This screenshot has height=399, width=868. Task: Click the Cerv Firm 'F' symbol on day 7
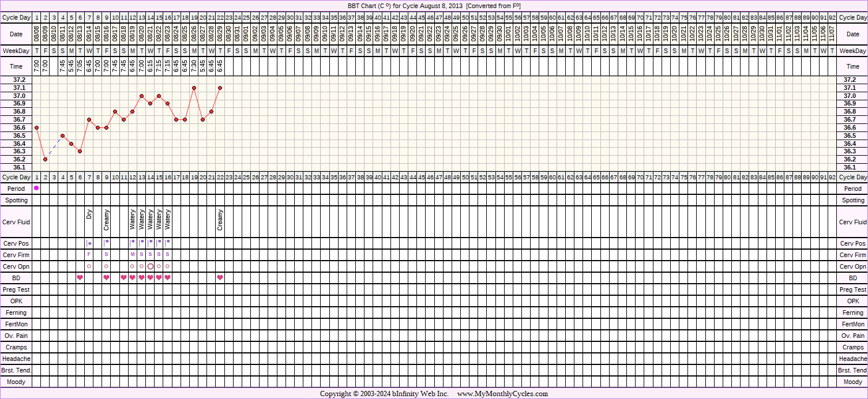[x=89, y=255]
